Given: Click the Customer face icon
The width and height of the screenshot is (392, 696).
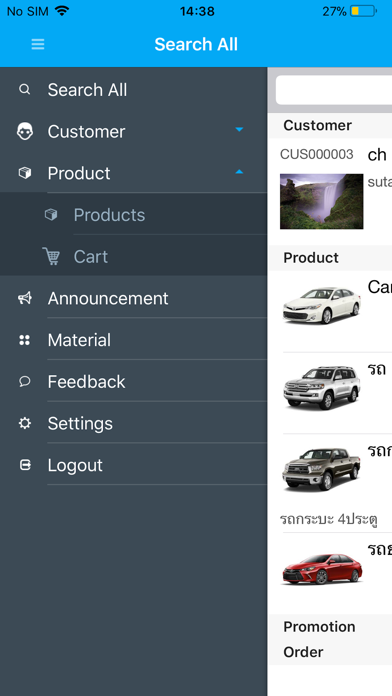Looking at the screenshot, I should coord(25,131).
